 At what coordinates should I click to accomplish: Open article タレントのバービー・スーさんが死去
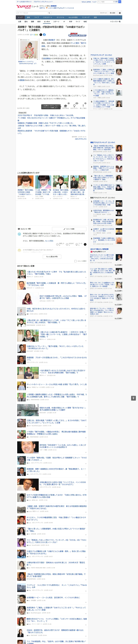pyautogui.click(x=57, y=384)
